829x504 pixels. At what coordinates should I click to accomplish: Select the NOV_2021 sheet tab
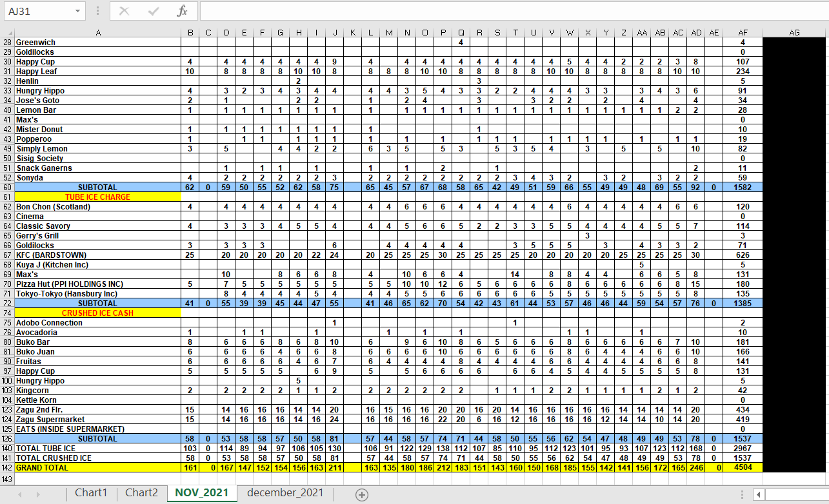[201, 493]
